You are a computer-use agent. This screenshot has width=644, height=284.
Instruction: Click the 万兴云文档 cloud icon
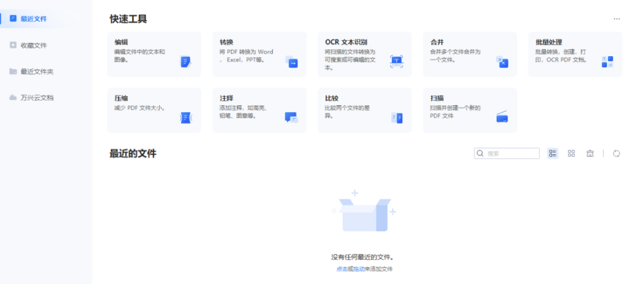click(13, 97)
